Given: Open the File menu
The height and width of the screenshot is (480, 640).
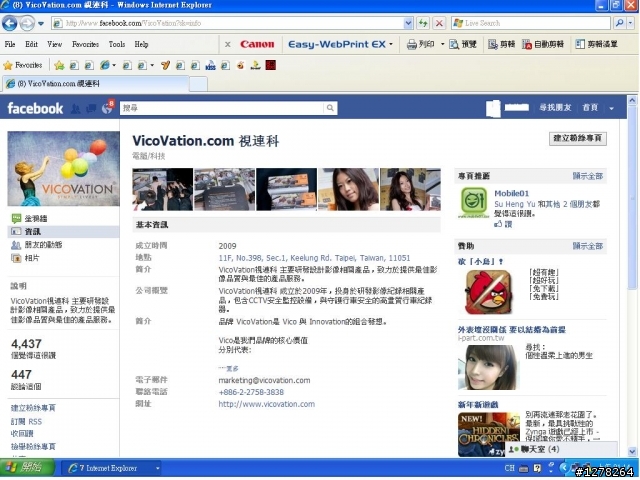Looking at the screenshot, I should (10, 44).
